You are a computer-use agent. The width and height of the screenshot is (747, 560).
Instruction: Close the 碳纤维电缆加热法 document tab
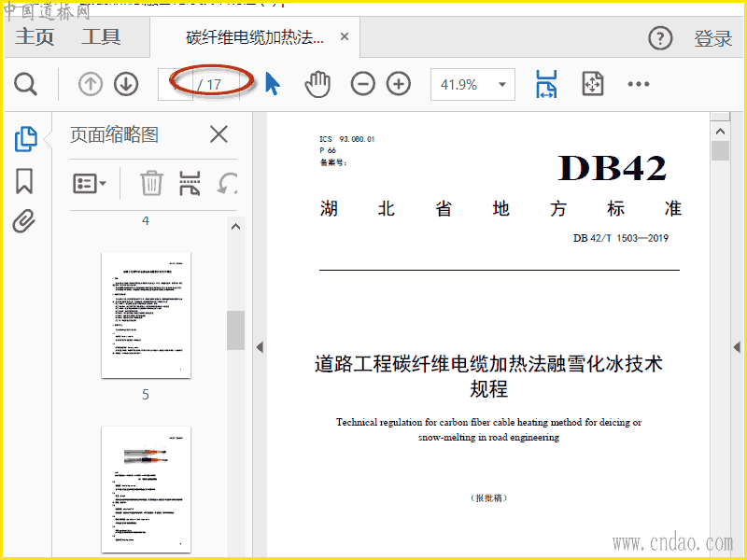(345, 36)
